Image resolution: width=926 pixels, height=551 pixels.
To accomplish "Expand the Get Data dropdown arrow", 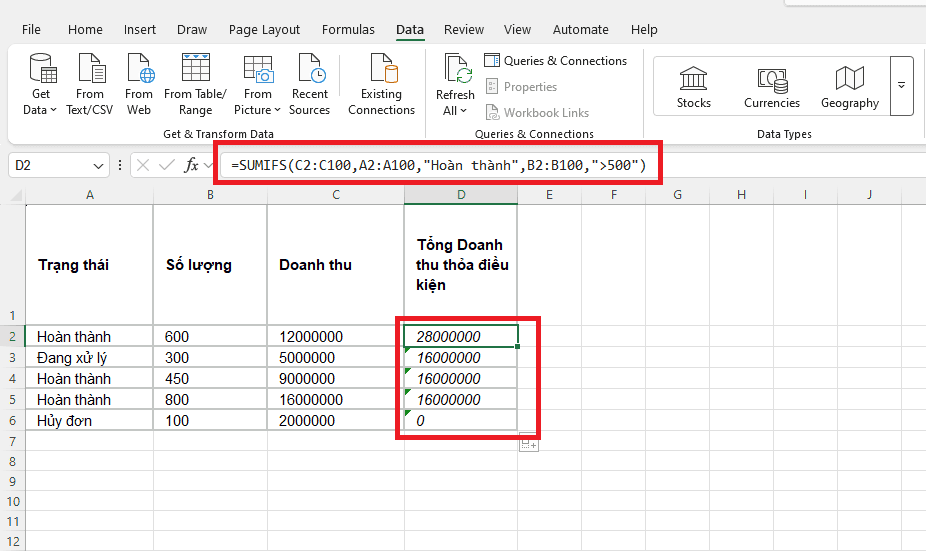I will [x=53, y=110].
